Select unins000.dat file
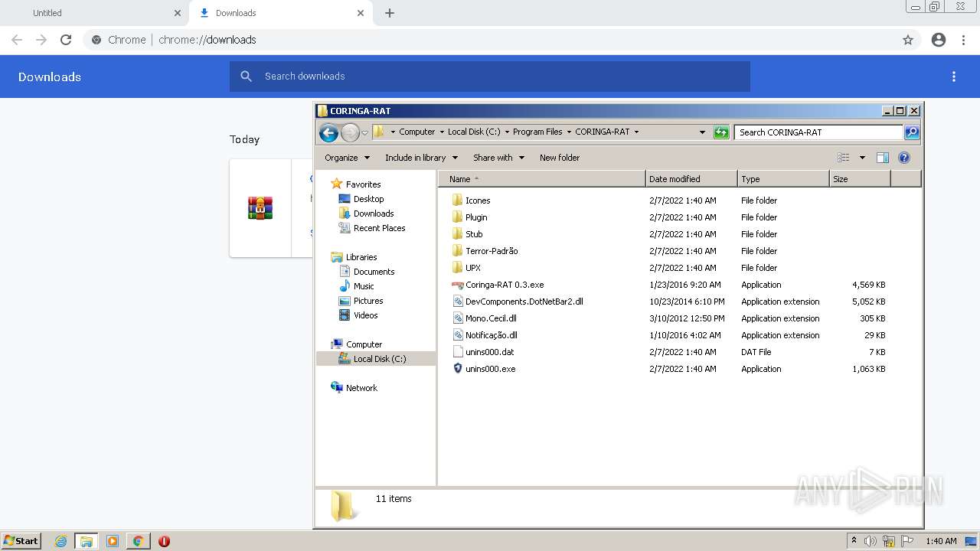The image size is (980, 551). pyautogui.click(x=490, y=352)
